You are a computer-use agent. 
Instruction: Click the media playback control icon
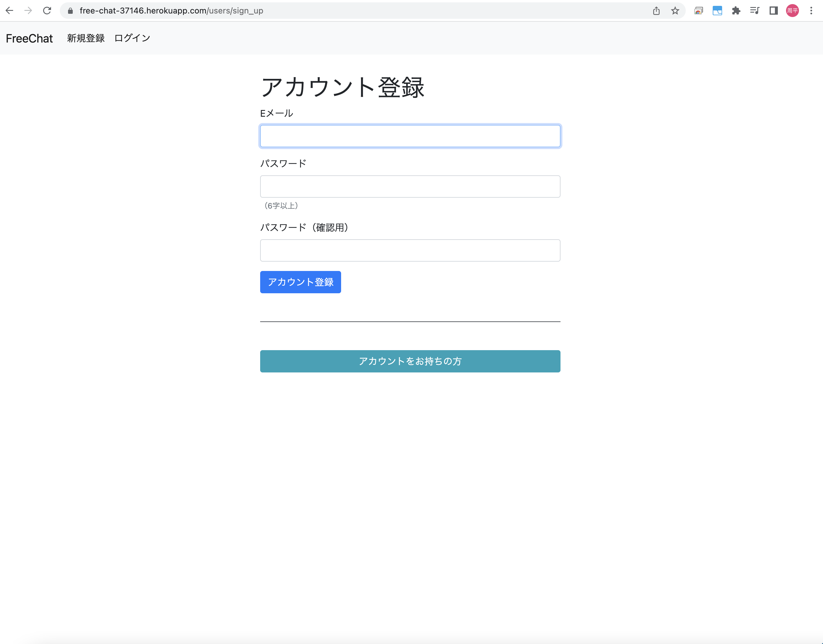coord(755,11)
